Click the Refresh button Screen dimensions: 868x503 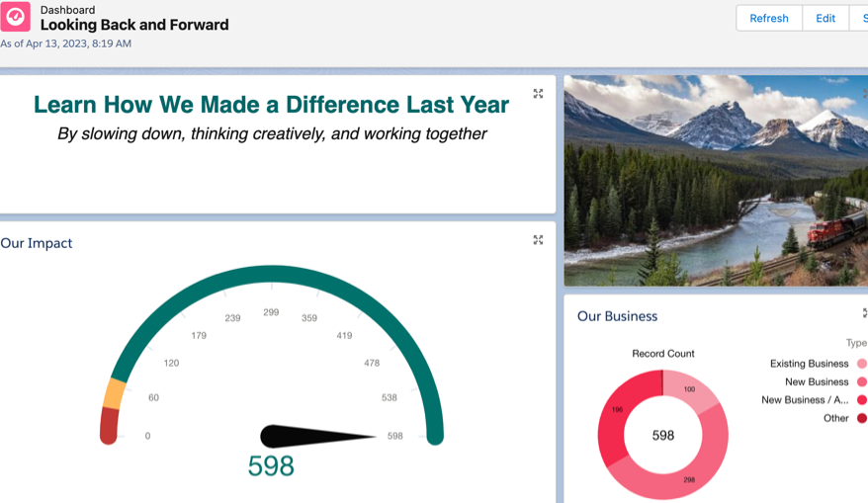(x=769, y=18)
